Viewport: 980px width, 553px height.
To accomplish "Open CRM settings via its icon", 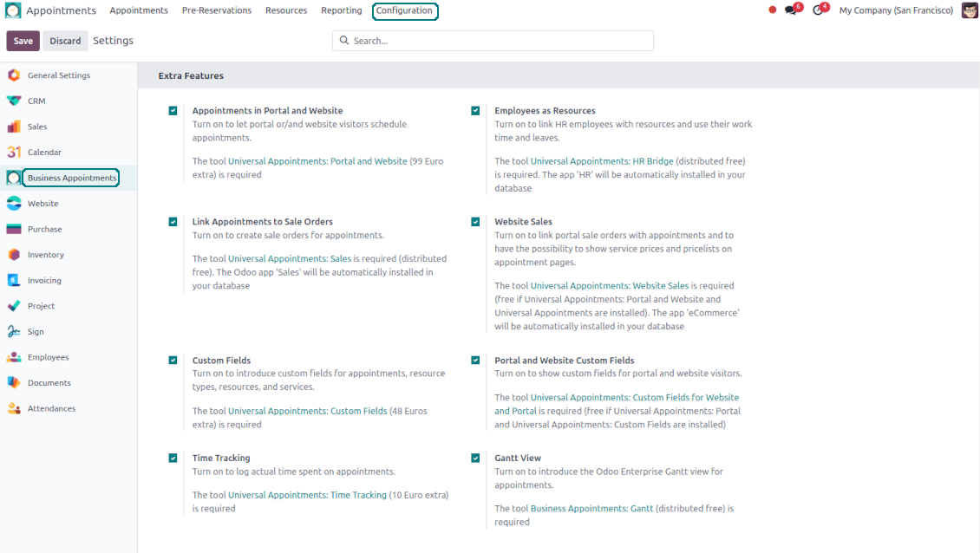I will [x=14, y=101].
